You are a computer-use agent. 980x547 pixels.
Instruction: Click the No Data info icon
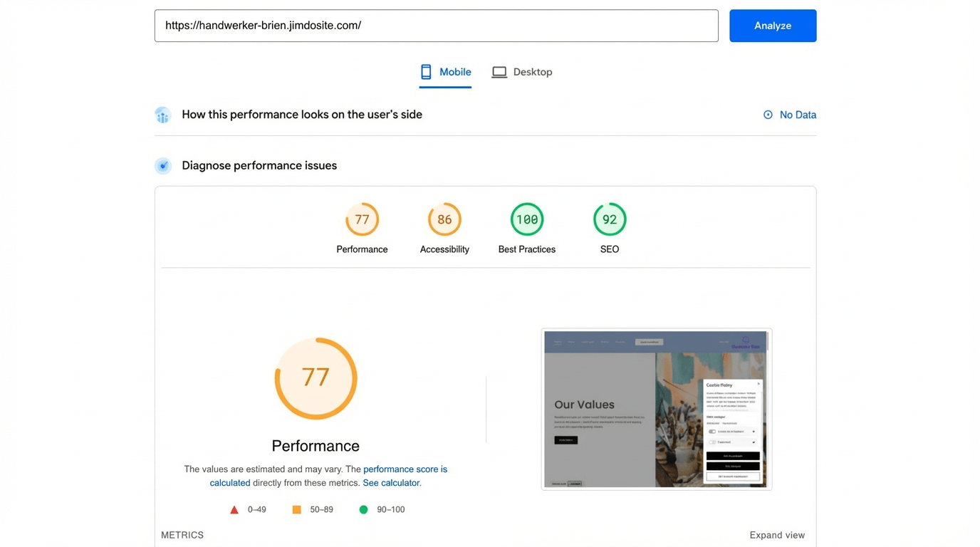768,115
